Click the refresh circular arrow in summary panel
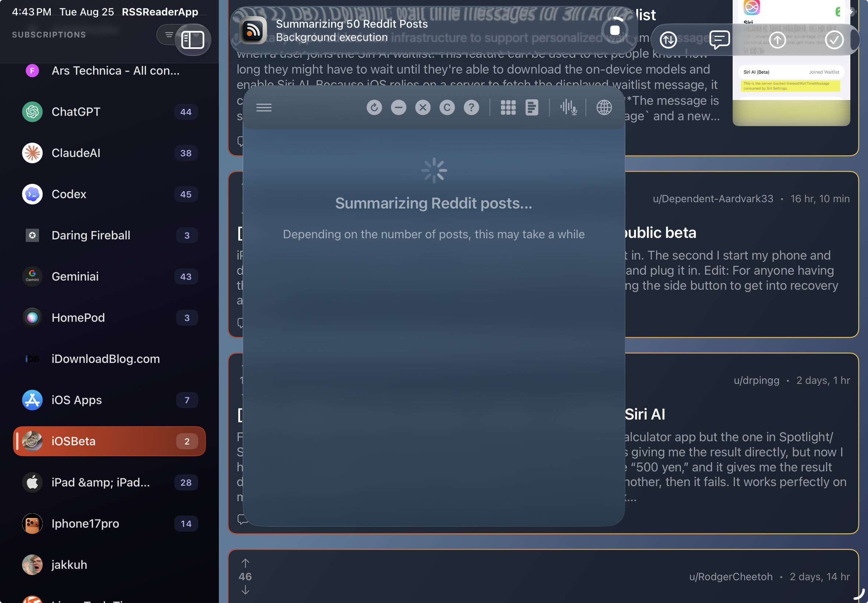Viewport: 868px width, 603px height. 374,108
